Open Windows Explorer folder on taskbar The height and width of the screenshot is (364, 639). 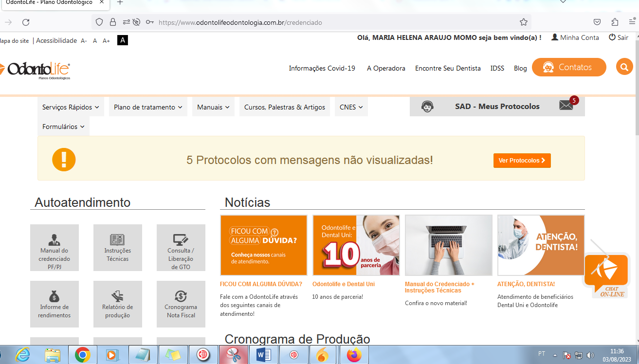(52, 355)
